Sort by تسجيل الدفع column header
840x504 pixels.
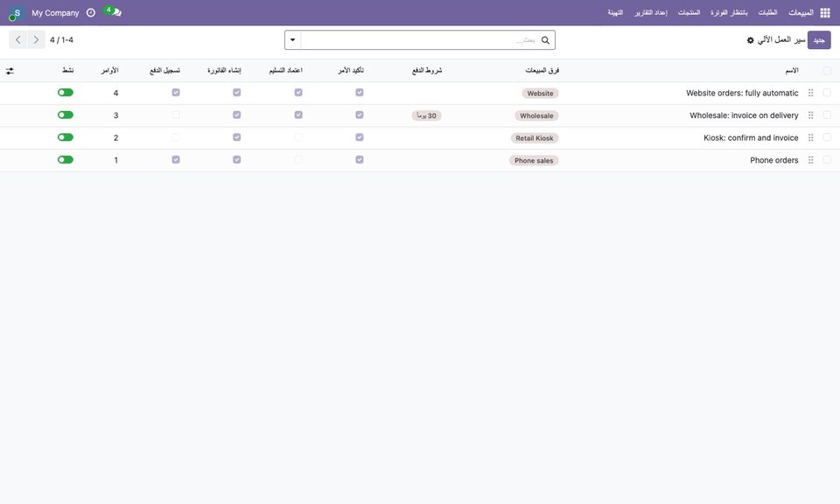pyautogui.click(x=164, y=71)
